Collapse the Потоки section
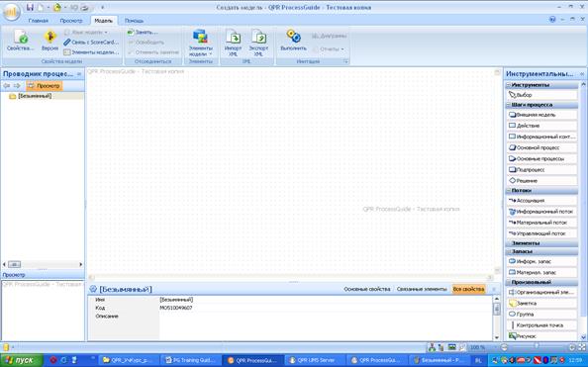 [509, 191]
